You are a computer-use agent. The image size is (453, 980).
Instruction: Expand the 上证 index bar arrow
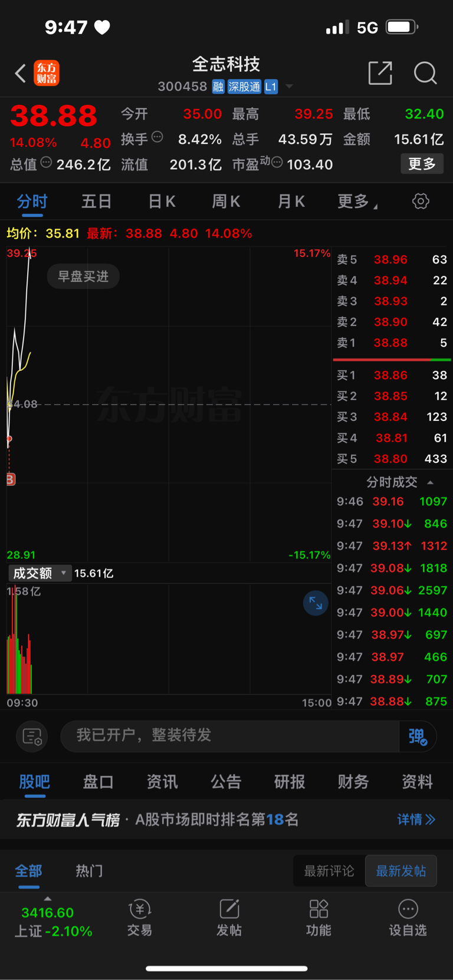(48, 899)
